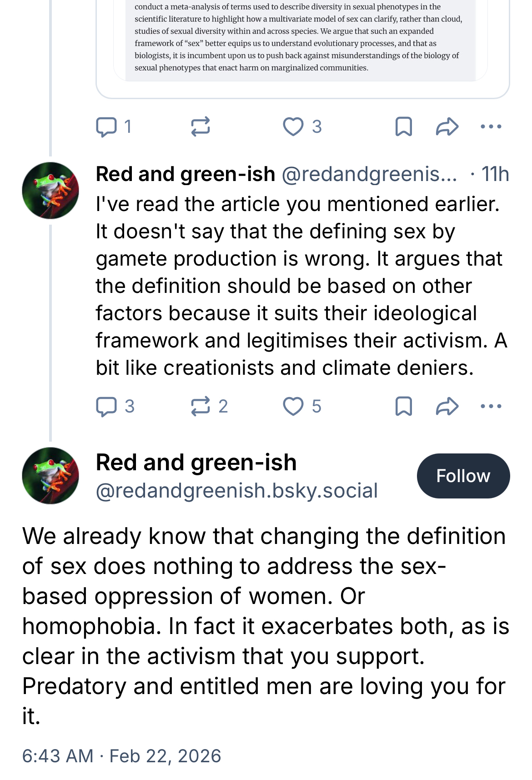The image size is (532, 780).
Task: Share the quoted-article post
Action: [447, 127]
